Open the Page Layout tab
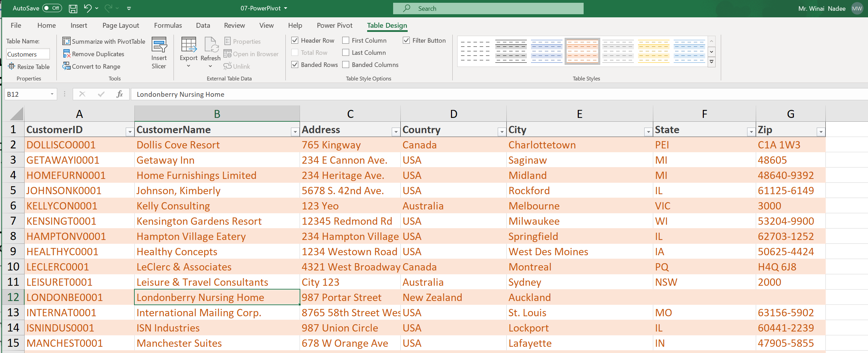 121,25
